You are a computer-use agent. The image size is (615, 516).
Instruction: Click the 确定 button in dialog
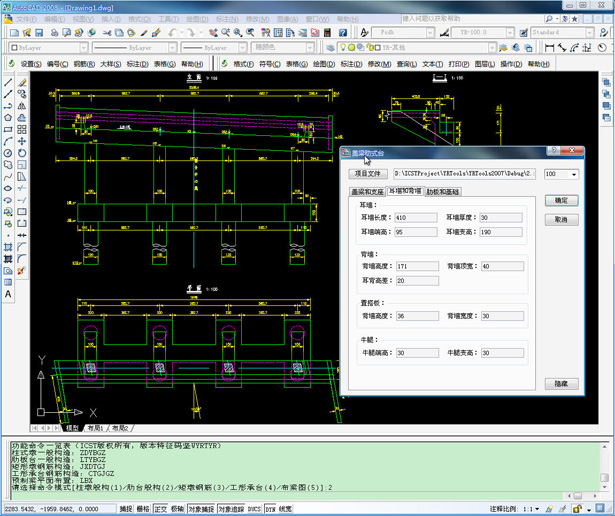tap(561, 201)
